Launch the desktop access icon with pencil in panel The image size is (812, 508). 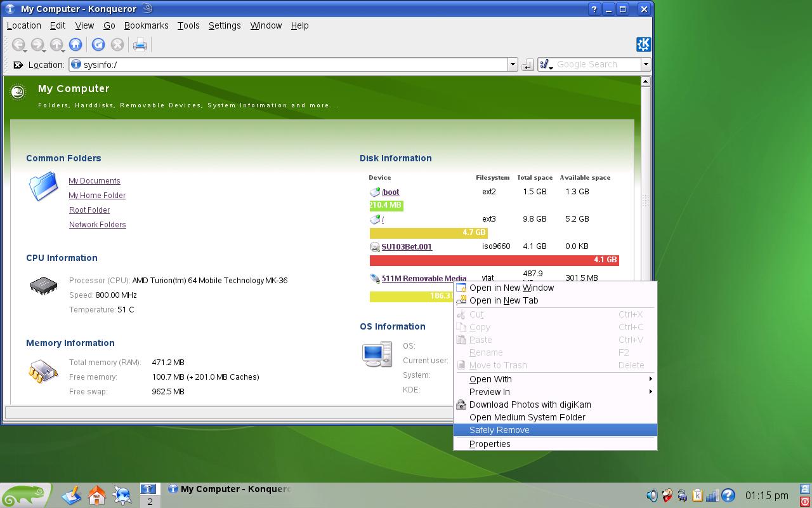72,495
